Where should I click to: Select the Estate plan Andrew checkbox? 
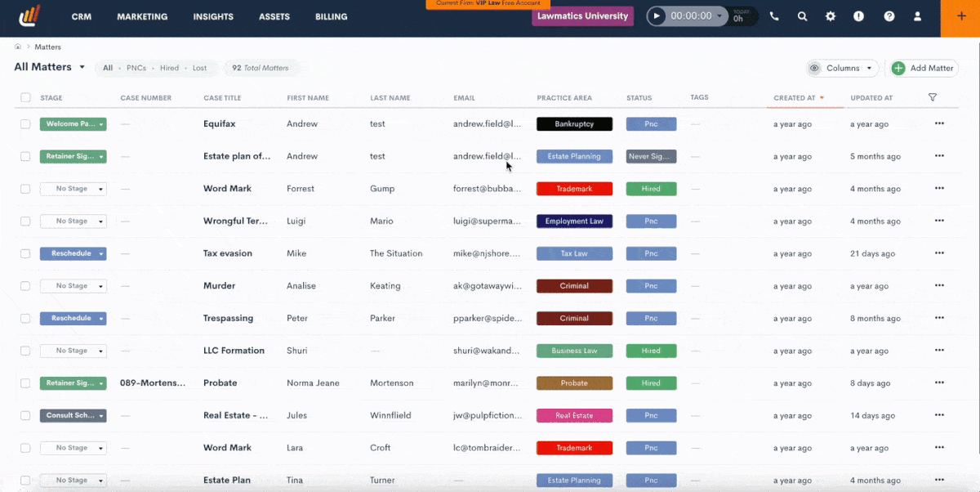tap(25, 156)
